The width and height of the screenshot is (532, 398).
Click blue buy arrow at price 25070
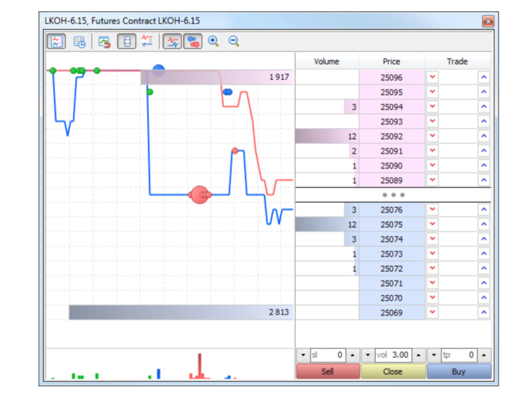click(484, 298)
